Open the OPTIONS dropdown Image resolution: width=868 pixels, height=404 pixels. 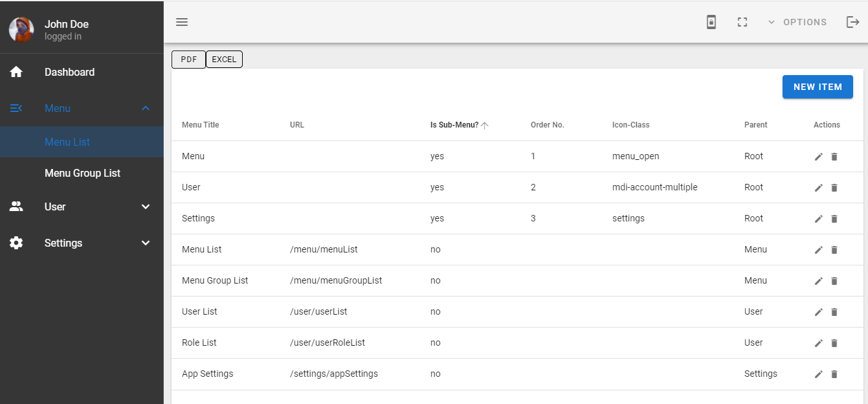click(799, 21)
